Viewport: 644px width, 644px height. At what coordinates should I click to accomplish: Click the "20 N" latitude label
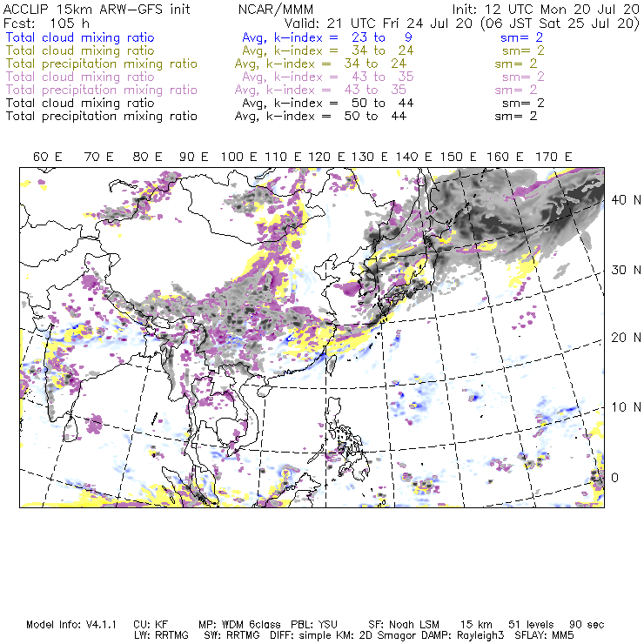click(x=626, y=338)
